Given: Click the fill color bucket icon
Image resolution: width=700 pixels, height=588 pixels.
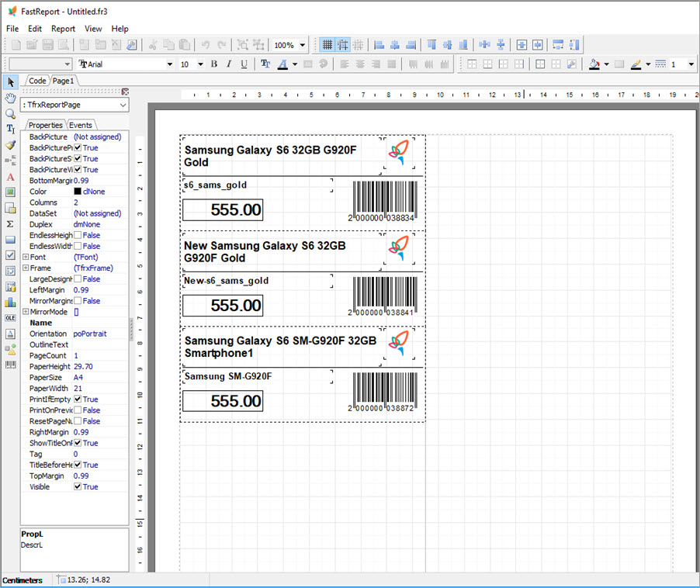Looking at the screenshot, I should [594, 64].
